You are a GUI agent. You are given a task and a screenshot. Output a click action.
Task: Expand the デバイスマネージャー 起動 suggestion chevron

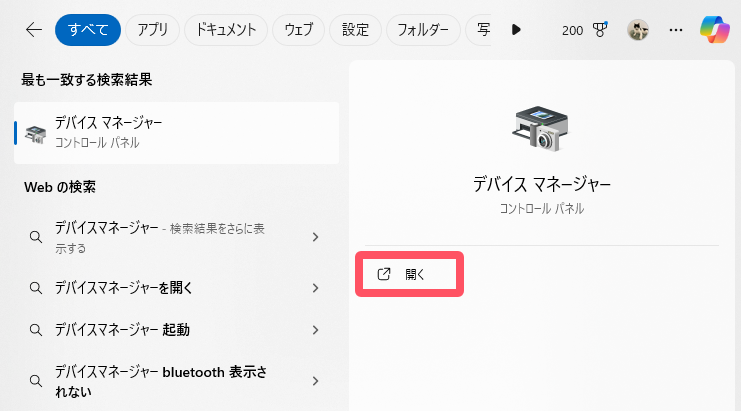click(x=315, y=329)
